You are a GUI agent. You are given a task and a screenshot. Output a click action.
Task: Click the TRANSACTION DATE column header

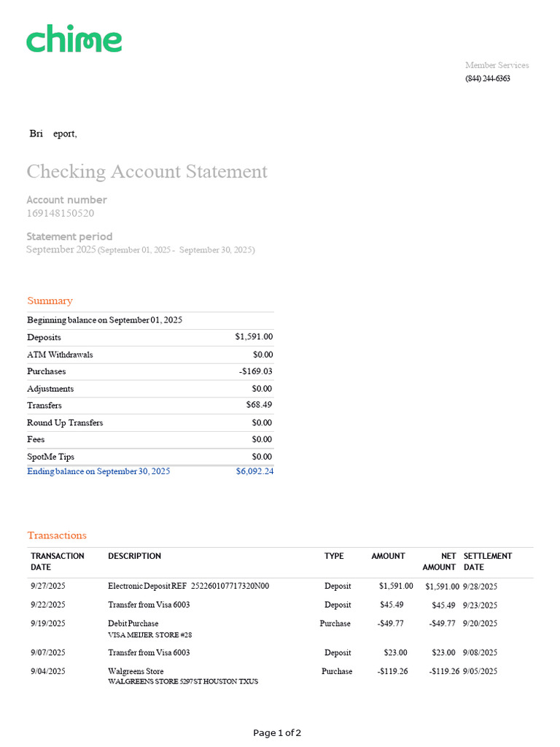point(58,562)
